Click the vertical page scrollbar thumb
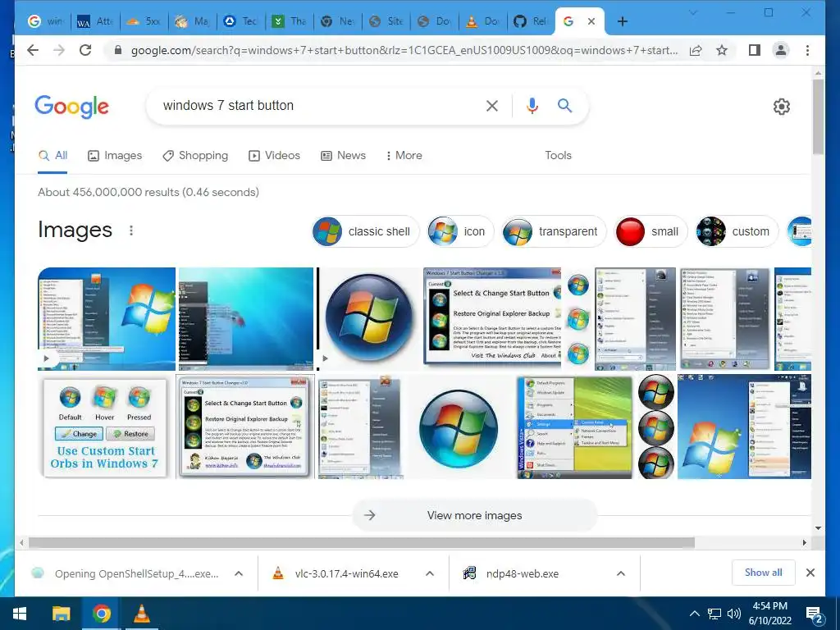This screenshot has width=840, height=630. pyautogui.click(x=818, y=116)
